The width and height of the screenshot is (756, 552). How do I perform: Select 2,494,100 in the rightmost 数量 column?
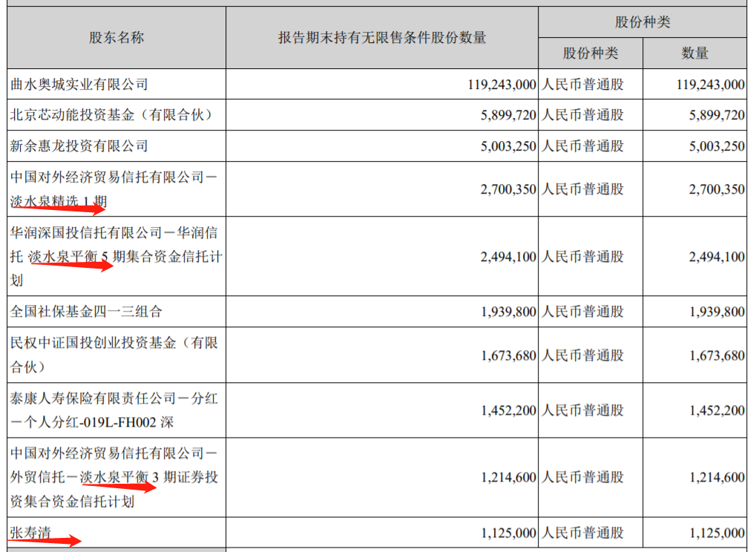point(717,257)
